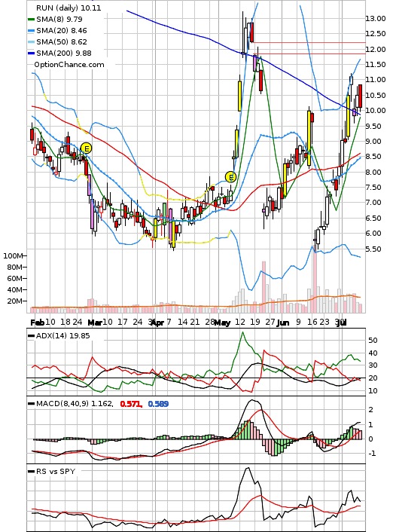The width and height of the screenshot is (396, 532).
Task: Open the OptionChance.com watermark link
Action: (69, 65)
